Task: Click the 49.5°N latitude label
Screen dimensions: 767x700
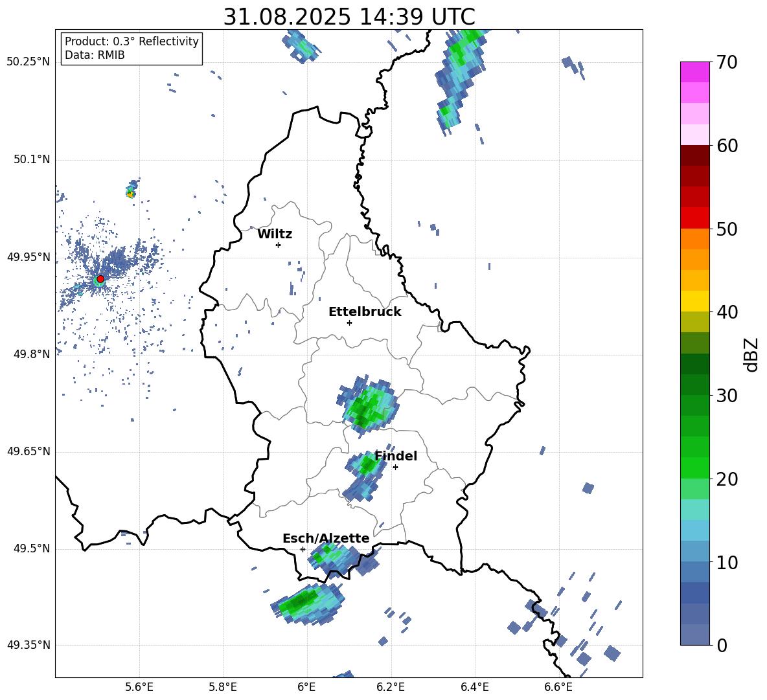Action: click(x=31, y=548)
